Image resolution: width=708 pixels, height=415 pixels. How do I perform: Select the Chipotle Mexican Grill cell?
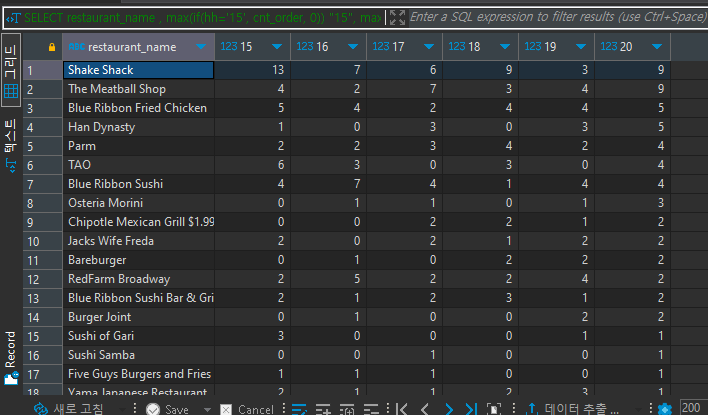point(138,222)
